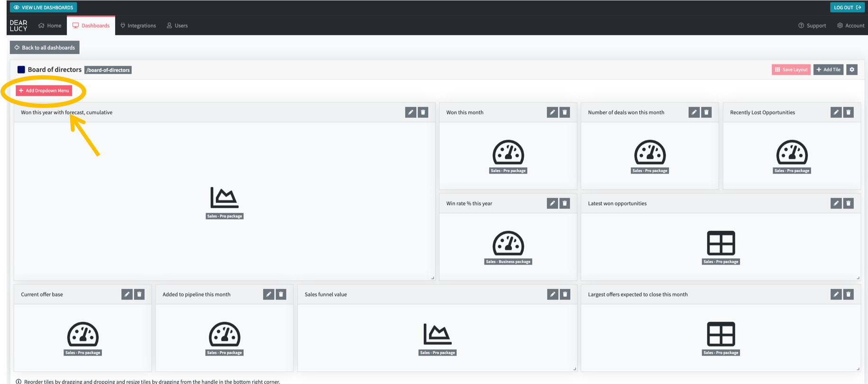The height and width of the screenshot is (384, 868).
Task: Click pencil icon on 'Won this month' tile
Action: [552, 112]
